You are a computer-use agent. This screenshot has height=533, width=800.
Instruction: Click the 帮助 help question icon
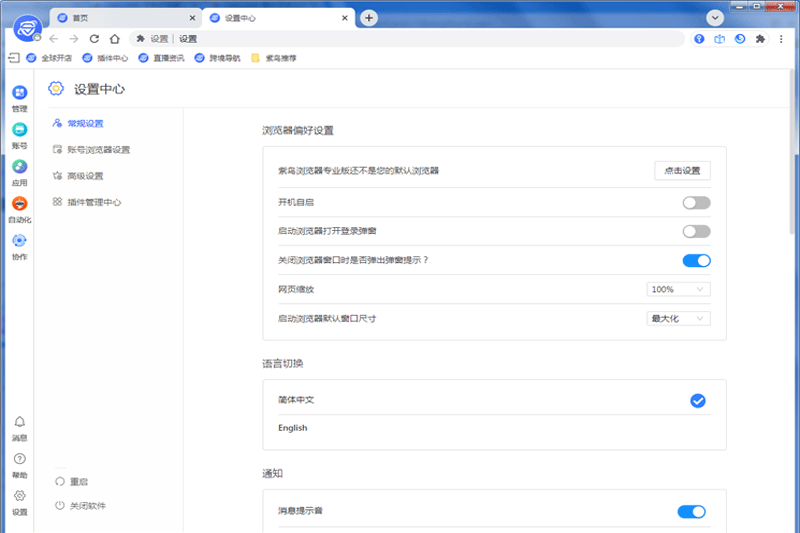point(19,461)
